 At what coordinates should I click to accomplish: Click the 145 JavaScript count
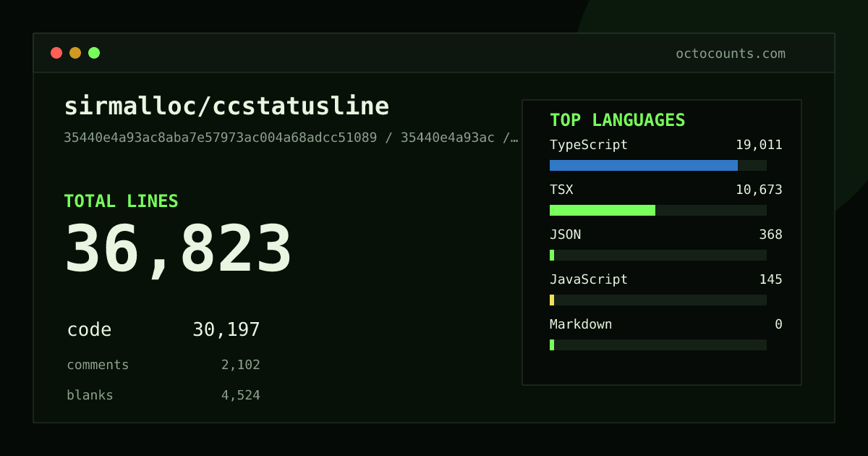tap(770, 279)
